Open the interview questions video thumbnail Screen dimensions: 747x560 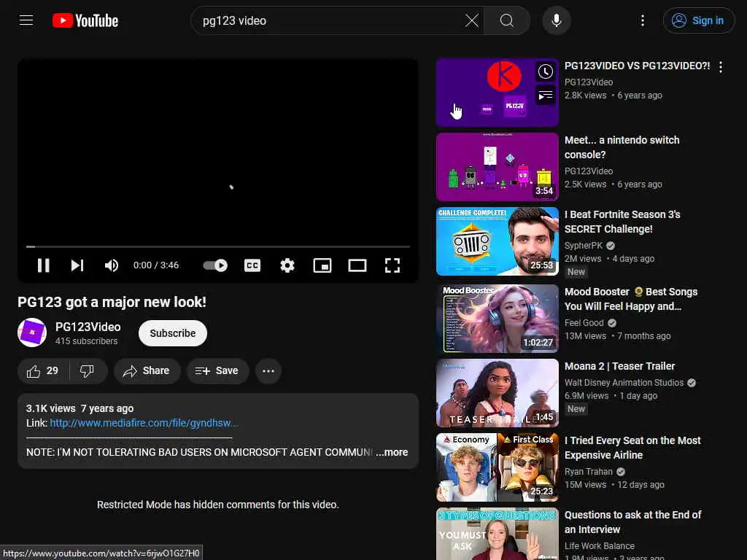[x=498, y=533]
